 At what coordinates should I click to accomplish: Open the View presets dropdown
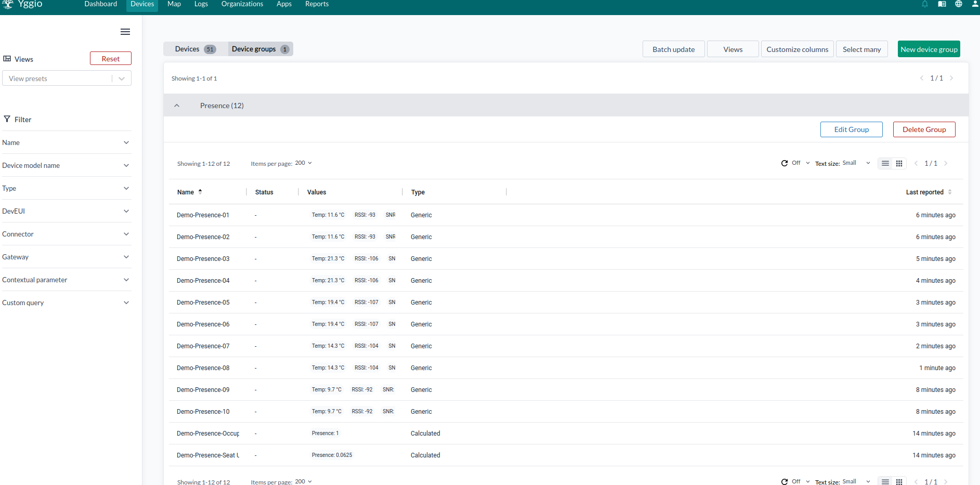(67, 78)
